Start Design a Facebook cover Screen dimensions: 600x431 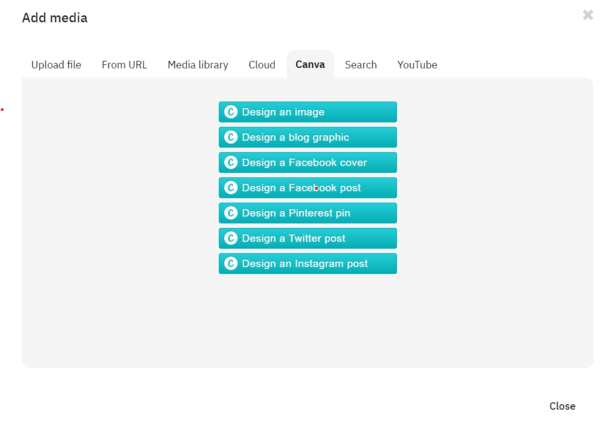tap(308, 162)
